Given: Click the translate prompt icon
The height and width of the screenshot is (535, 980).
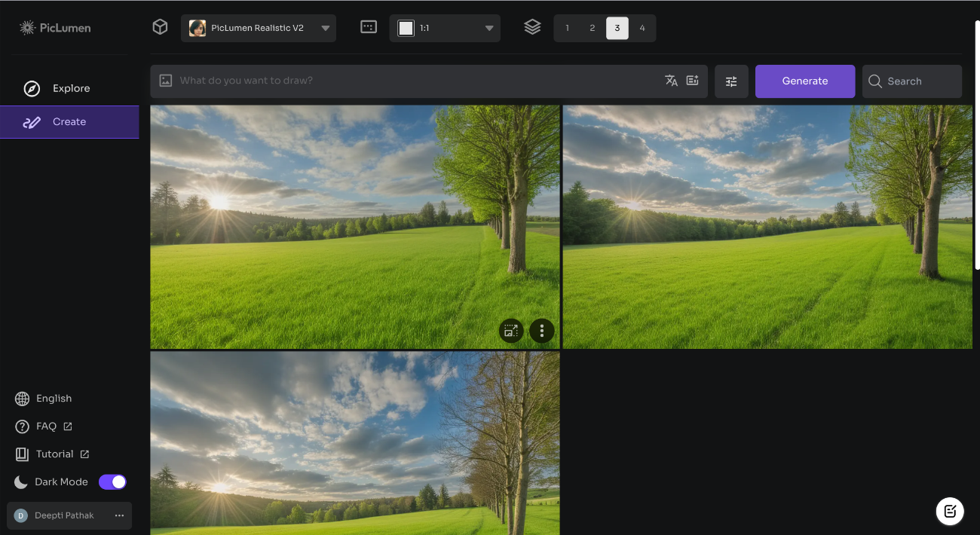Looking at the screenshot, I should tap(671, 80).
